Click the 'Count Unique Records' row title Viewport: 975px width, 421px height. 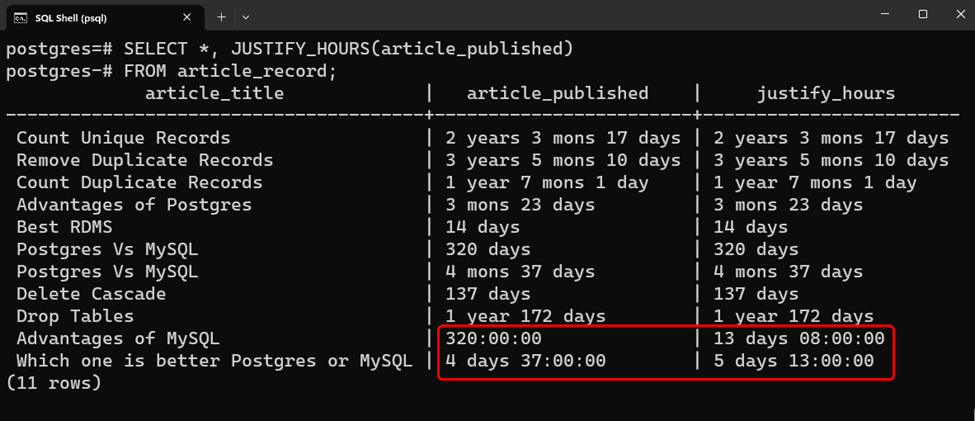point(123,137)
